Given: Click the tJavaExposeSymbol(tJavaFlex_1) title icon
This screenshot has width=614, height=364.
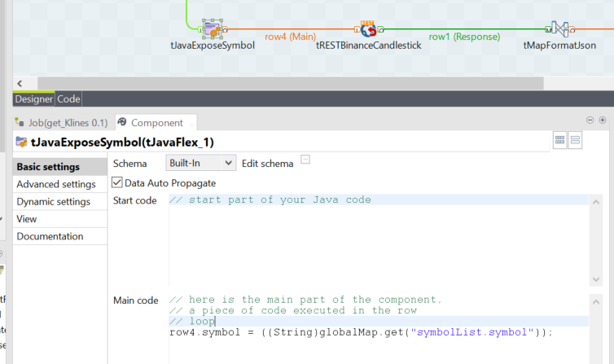Looking at the screenshot, I should click(x=21, y=142).
